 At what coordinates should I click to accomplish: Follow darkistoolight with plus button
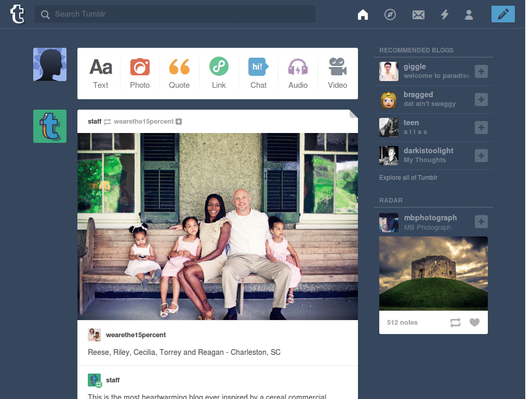(x=481, y=155)
